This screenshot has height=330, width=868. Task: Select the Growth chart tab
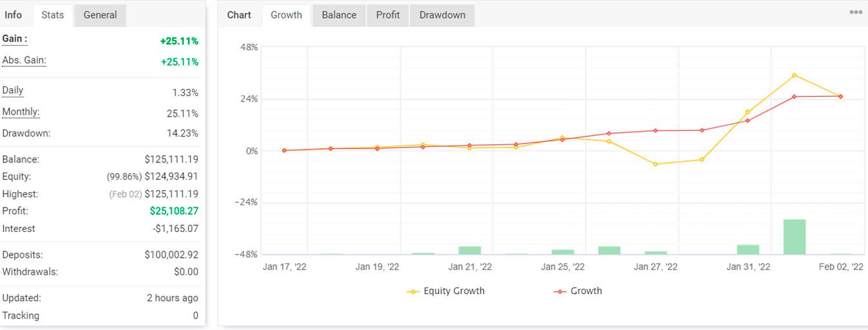pyautogui.click(x=286, y=15)
